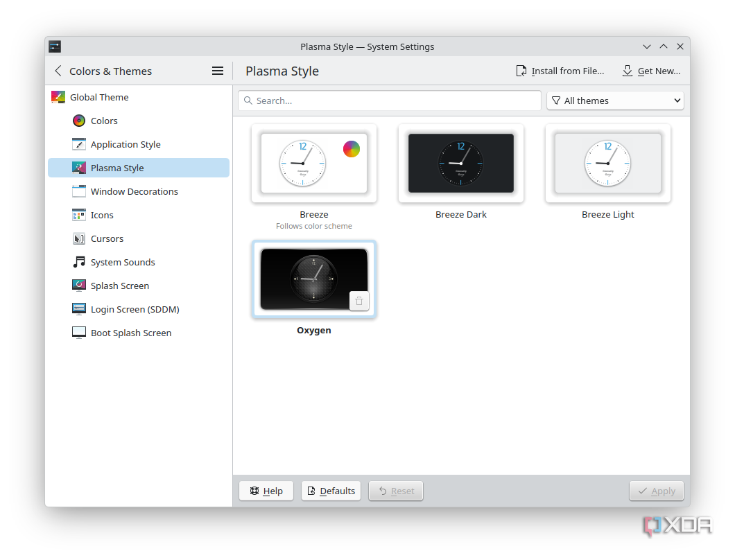Open Icons settings page
The image size is (735, 560).
click(x=139, y=215)
